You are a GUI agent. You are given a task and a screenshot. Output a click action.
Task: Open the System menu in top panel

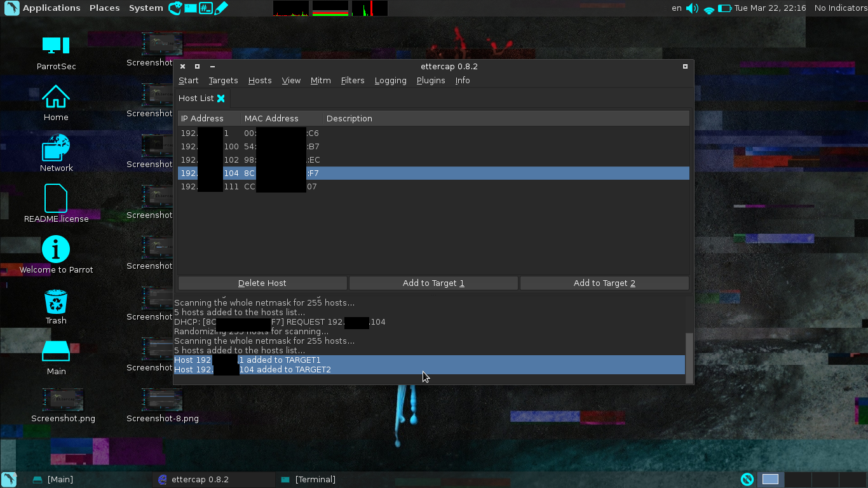click(x=146, y=8)
